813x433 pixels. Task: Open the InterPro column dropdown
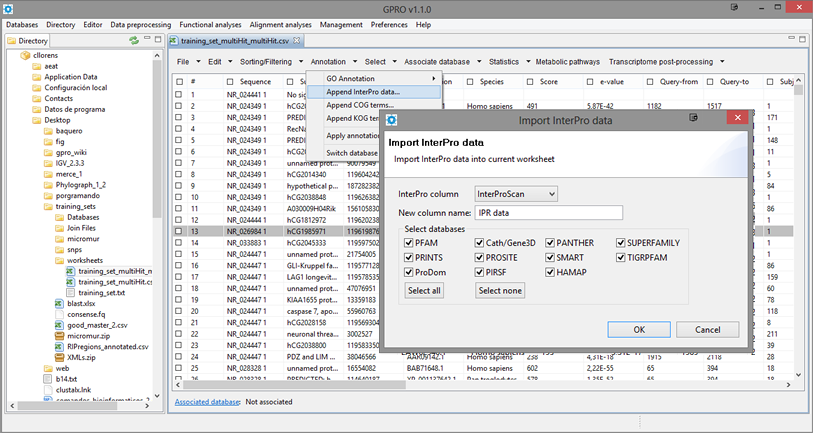[x=516, y=193]
